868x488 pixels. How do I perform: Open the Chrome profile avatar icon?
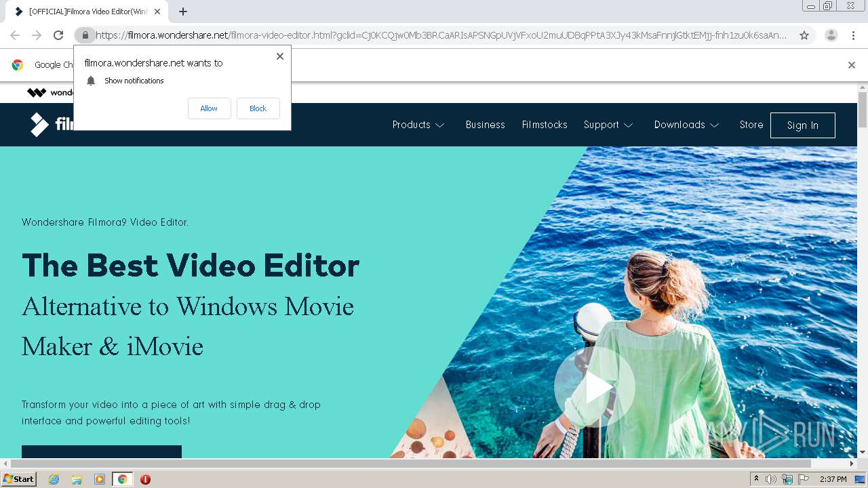pyautogui.click(x=831, y=35)
